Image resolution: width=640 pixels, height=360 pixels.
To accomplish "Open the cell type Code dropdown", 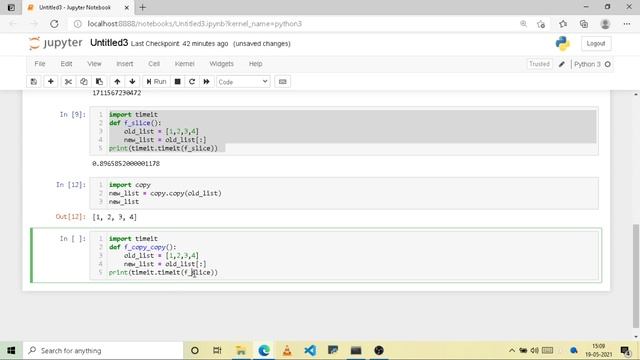I will coord(243,82).
